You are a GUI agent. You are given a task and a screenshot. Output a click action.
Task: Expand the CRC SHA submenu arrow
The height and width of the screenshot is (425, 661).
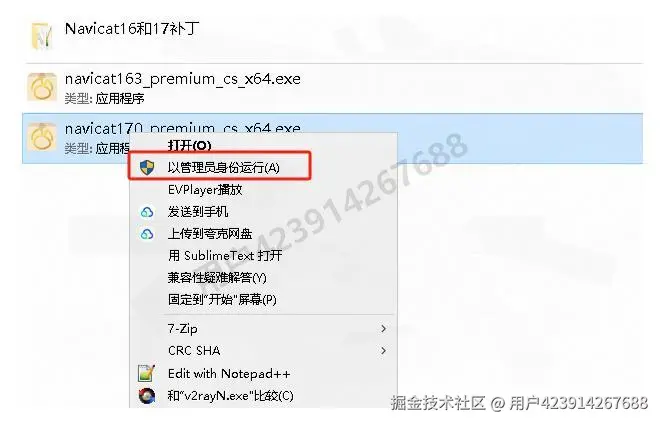pyautogui.click(x=383, y=350)
